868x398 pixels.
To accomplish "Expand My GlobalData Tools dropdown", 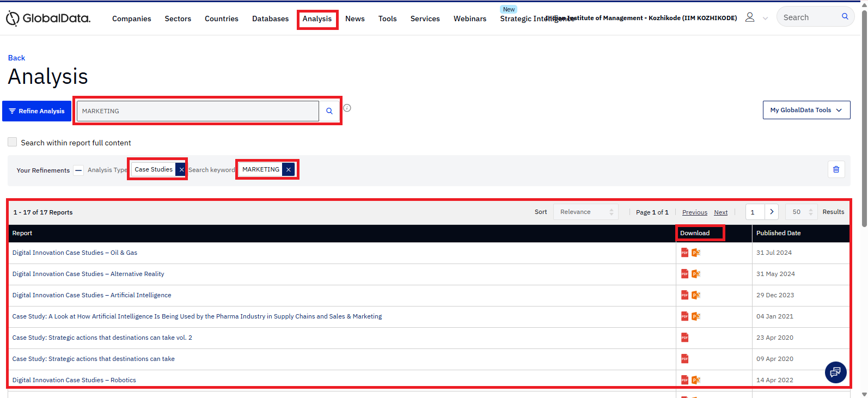I will [806, 110].
